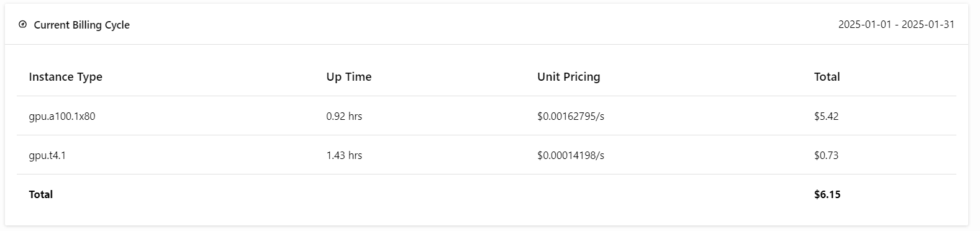Click the 1.43 hrs up time value
Image resolution: width=980 pixels, height=231 pixels.
click(344, 155)
